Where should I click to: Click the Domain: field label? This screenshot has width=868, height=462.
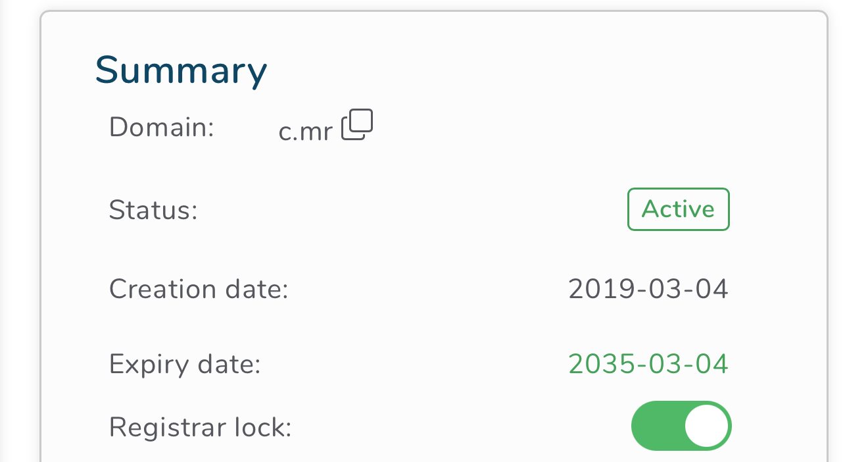point(162,126)
